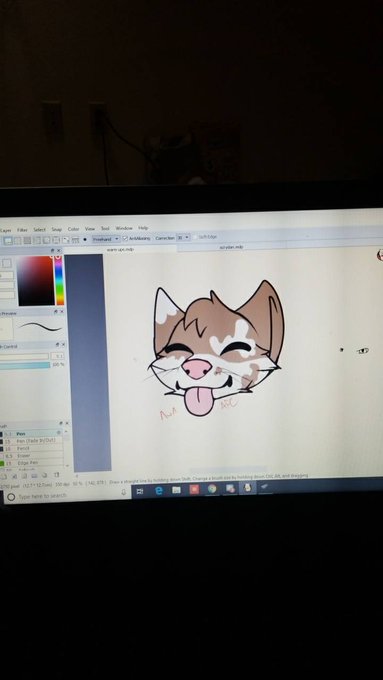Select the Pencil brush
The width and height of the screenshot is (383, 680).
click(x=31, y=448)
